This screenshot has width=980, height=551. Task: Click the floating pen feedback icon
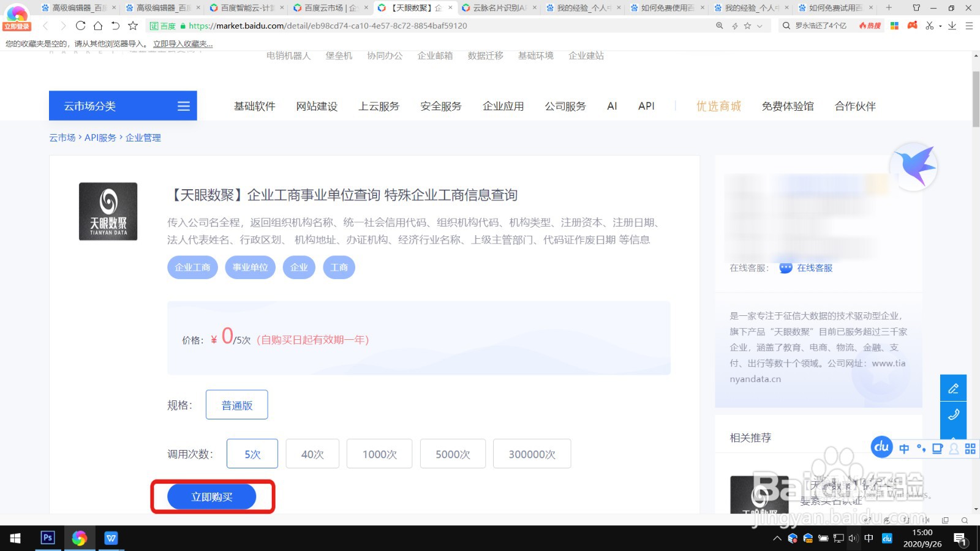[953, 388]
